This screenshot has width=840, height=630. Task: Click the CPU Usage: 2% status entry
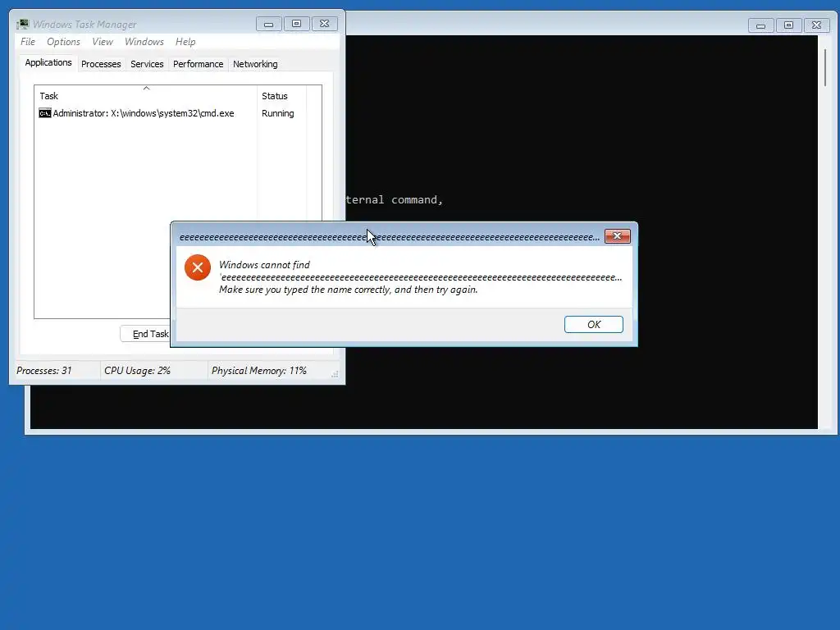[x=137, y=371]
